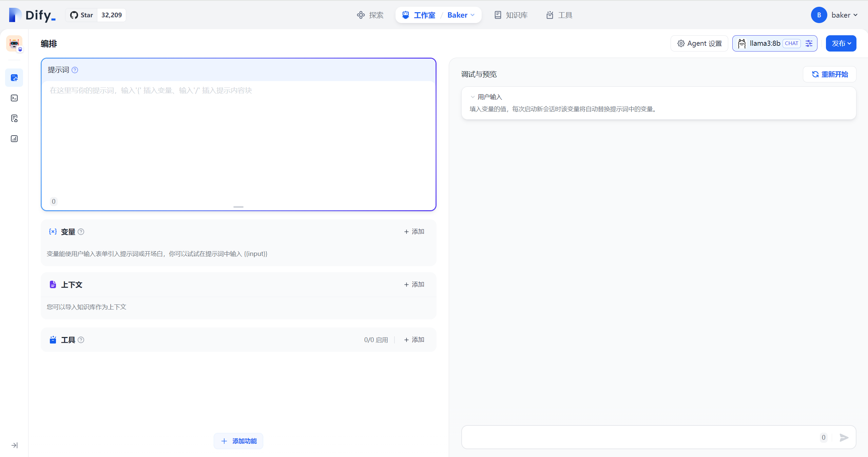Screen dimensions: 868x457
Task: Expand the sidebar with the arrow icon
Action: point(14,445)
